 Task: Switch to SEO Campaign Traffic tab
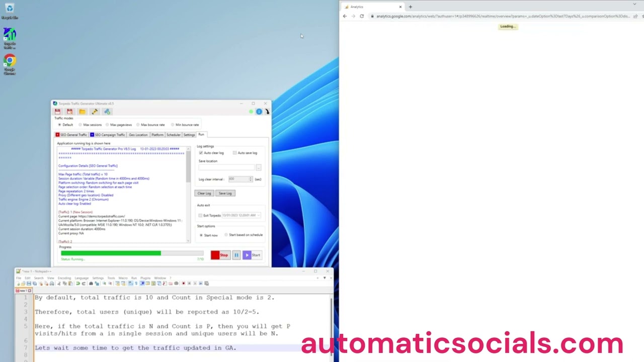coord(108,135)
